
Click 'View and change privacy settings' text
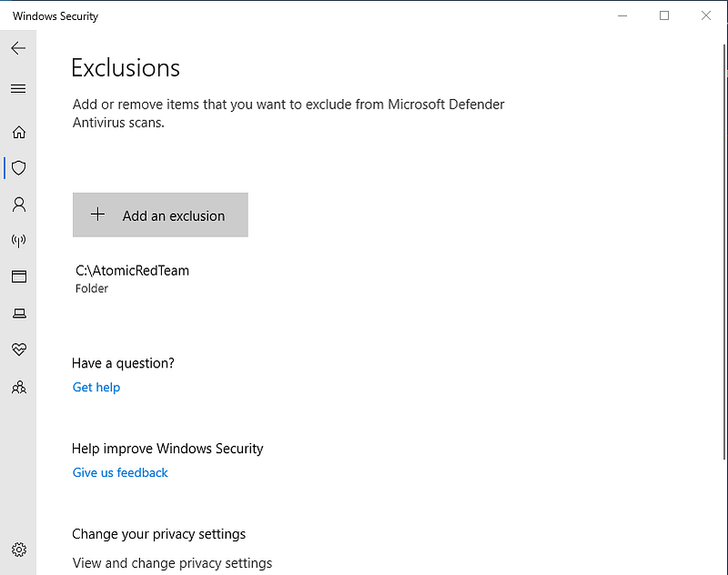point(172,563)
